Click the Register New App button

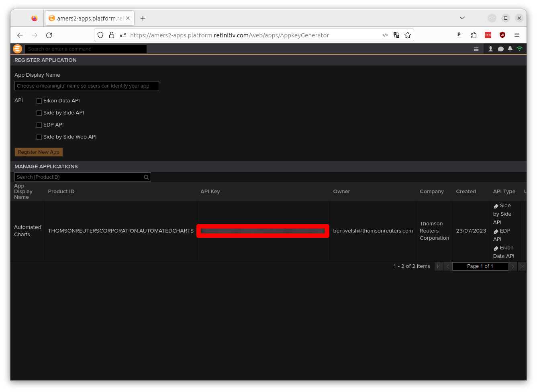(39, 152)
